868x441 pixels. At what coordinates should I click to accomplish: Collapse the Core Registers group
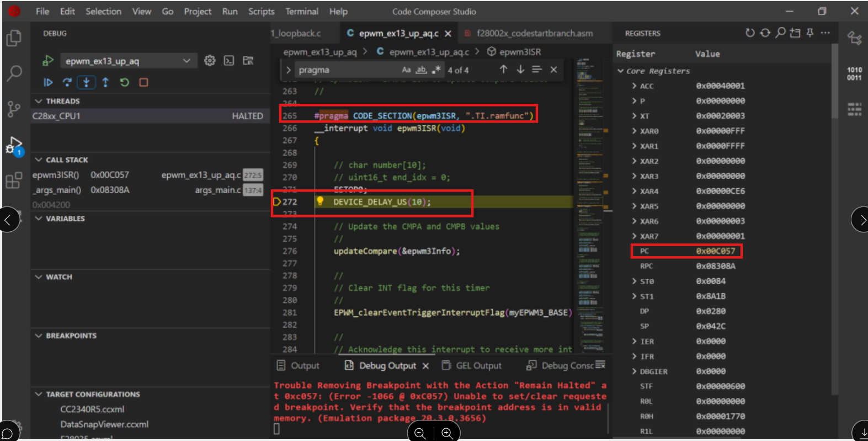coord(621,71)
